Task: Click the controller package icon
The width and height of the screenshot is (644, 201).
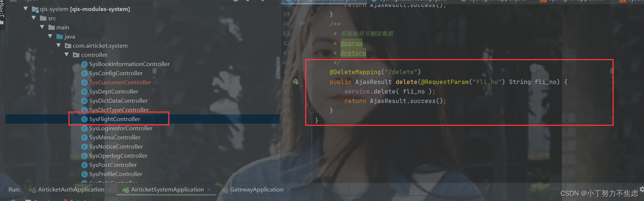Action: click(76, 55)
